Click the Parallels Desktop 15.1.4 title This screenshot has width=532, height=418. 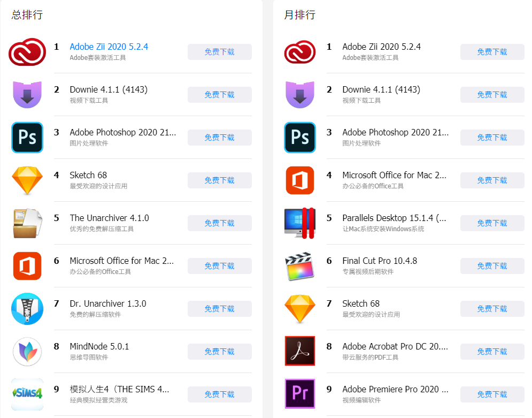tap(394, 218)
